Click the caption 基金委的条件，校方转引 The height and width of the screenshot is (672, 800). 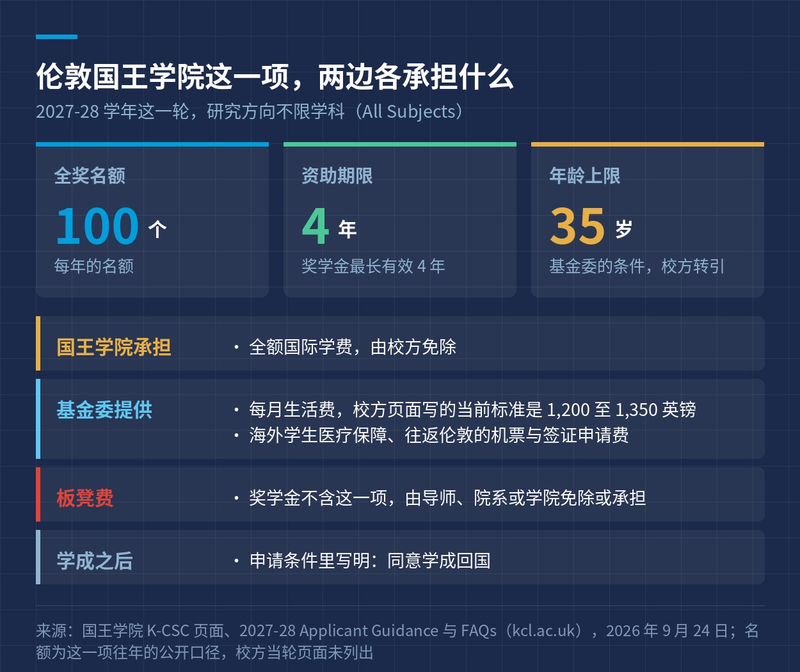(x=637, y=266)
